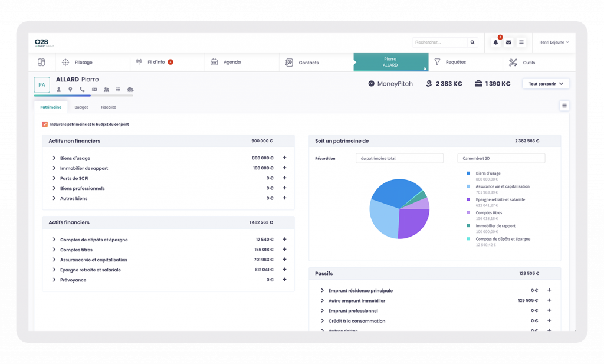Open the messages envelope icon
Viewport: 604px width, 364px height.
pyautogui.click(x=508, y=42)
